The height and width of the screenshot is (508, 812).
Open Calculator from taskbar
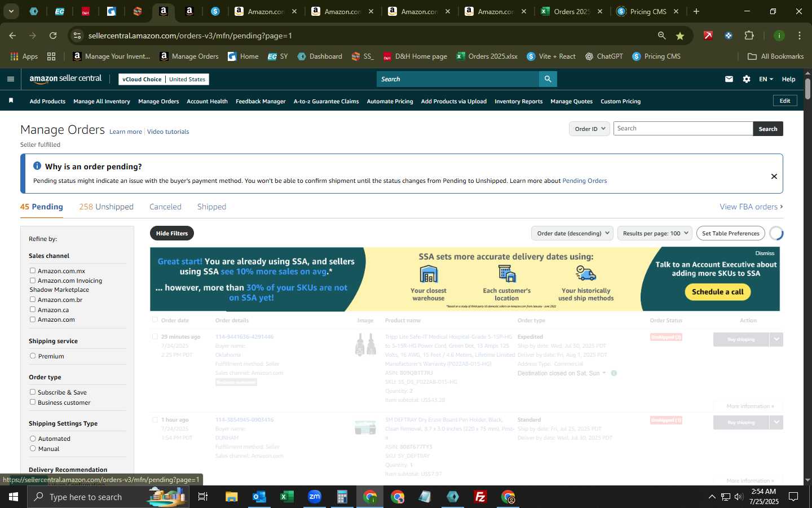[x=342, y=497]
